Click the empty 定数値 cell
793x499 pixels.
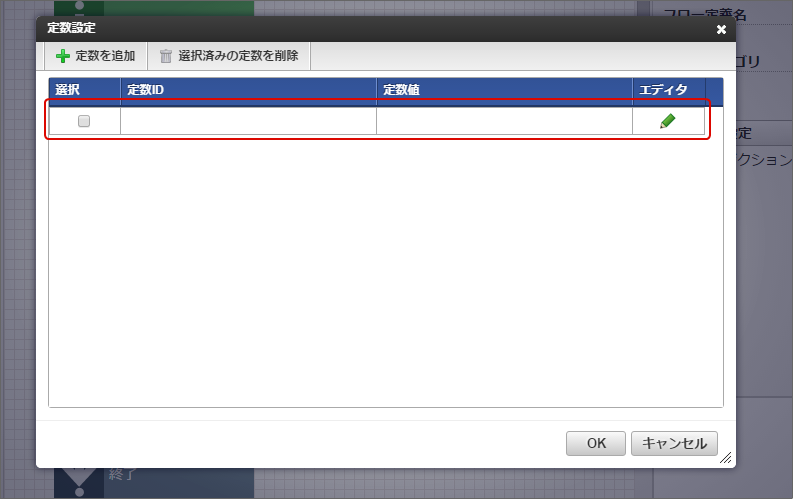[x=504, y=121]
